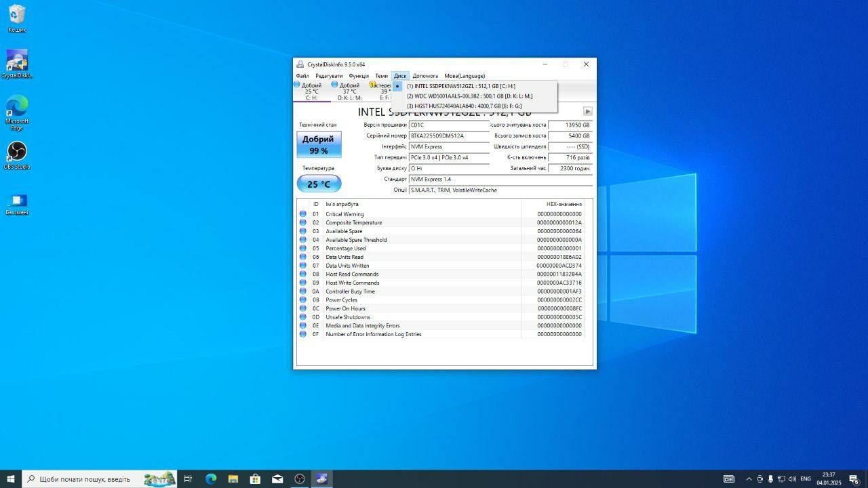The height and width of the screenshot is (488, 868).
Task: Select HGST HUS724040ALA640 disk from menu
Action: (x=475, y=106)
